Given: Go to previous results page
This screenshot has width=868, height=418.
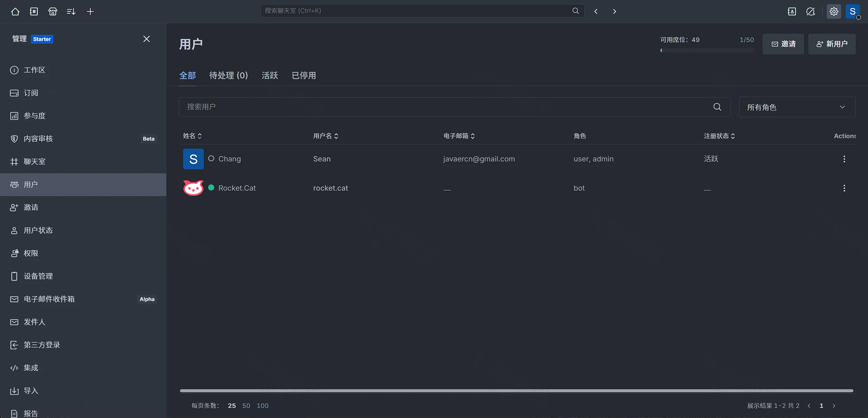Looking at the screenshot, I should (x=809, y=406).
